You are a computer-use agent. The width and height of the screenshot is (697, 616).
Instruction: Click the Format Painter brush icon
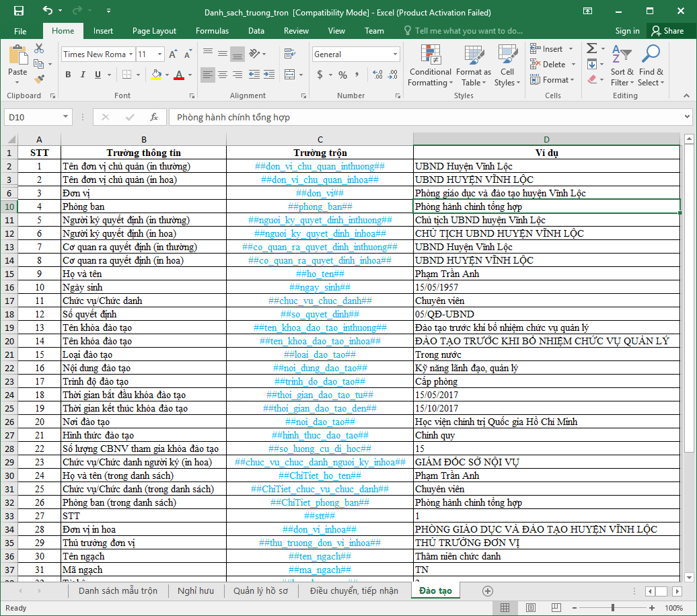pyautogui.click(x=39, y=79)
